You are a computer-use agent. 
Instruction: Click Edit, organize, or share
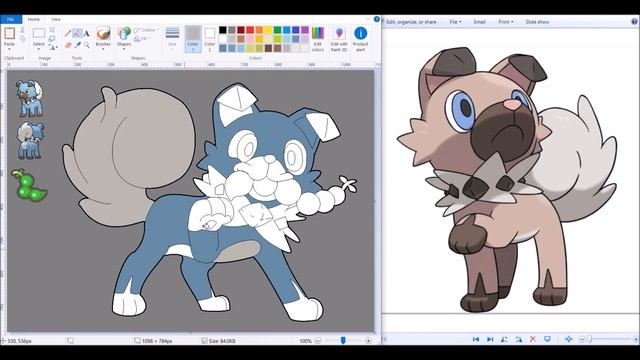(411, 22)
